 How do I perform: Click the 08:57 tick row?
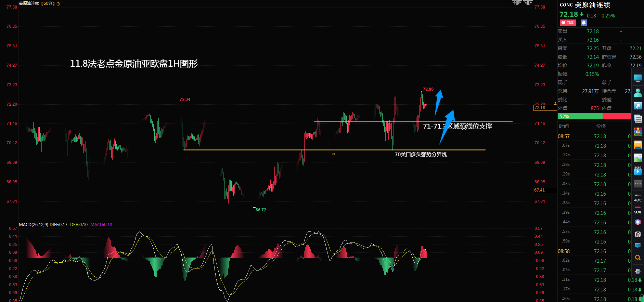pyautogui.click(x=595, y=136)
